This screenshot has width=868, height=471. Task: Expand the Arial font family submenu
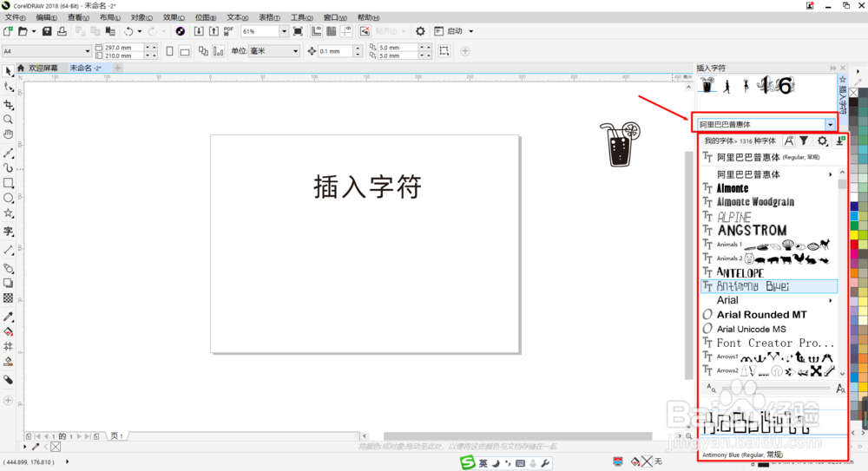click(x=831, y=300)
